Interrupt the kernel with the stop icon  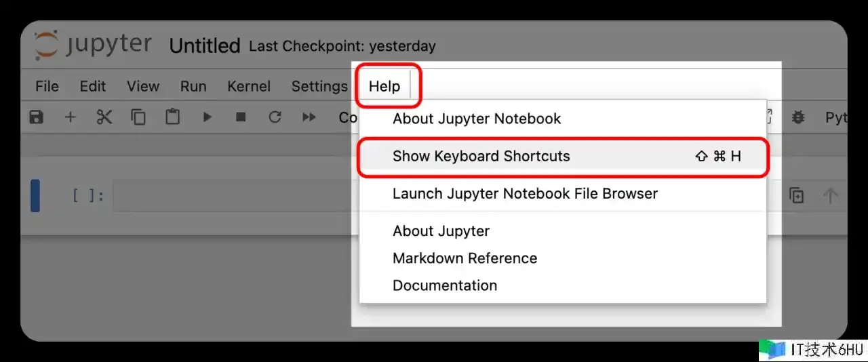tap(241, 117)
